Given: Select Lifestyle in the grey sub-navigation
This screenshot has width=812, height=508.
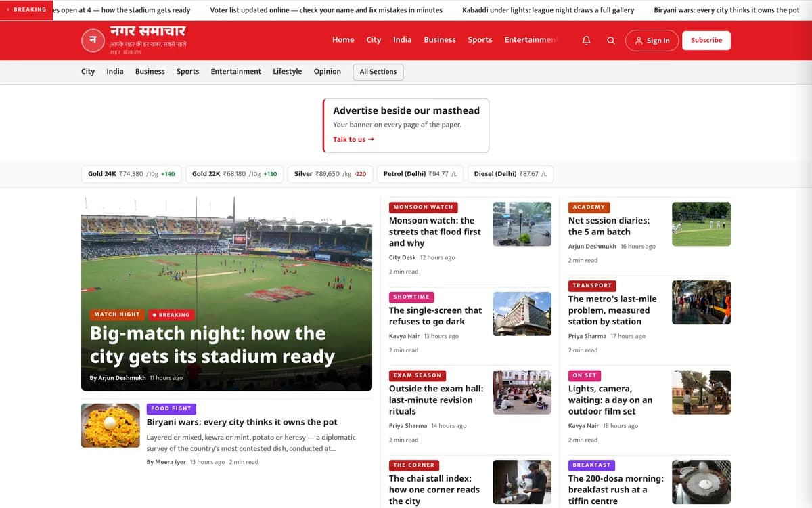Looking at the screenshot, I should tap(288, 72).
